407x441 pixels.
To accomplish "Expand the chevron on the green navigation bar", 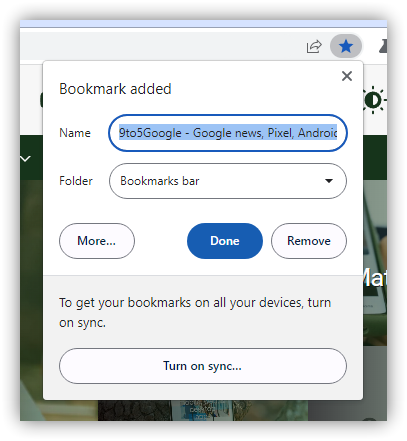I will click(26, 159).
